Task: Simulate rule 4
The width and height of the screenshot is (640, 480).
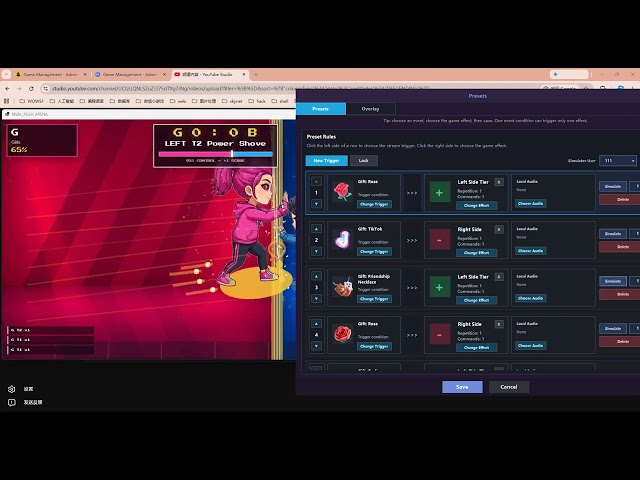Action: coord(613,328)
